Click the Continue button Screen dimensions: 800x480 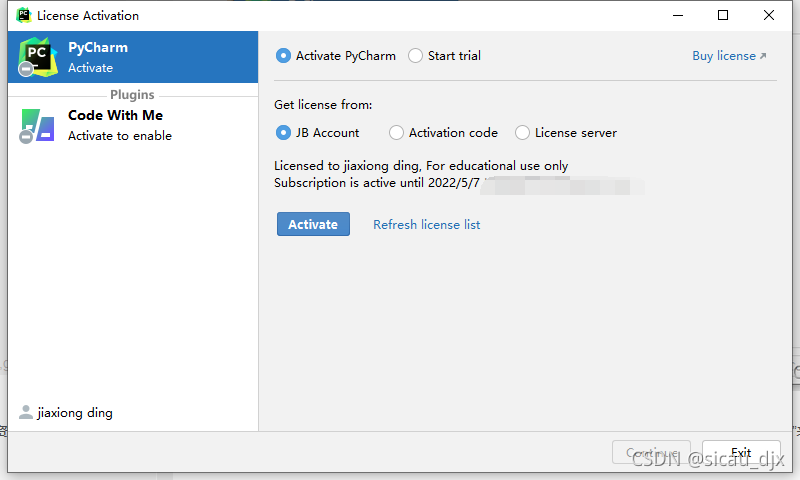point(652,452)
